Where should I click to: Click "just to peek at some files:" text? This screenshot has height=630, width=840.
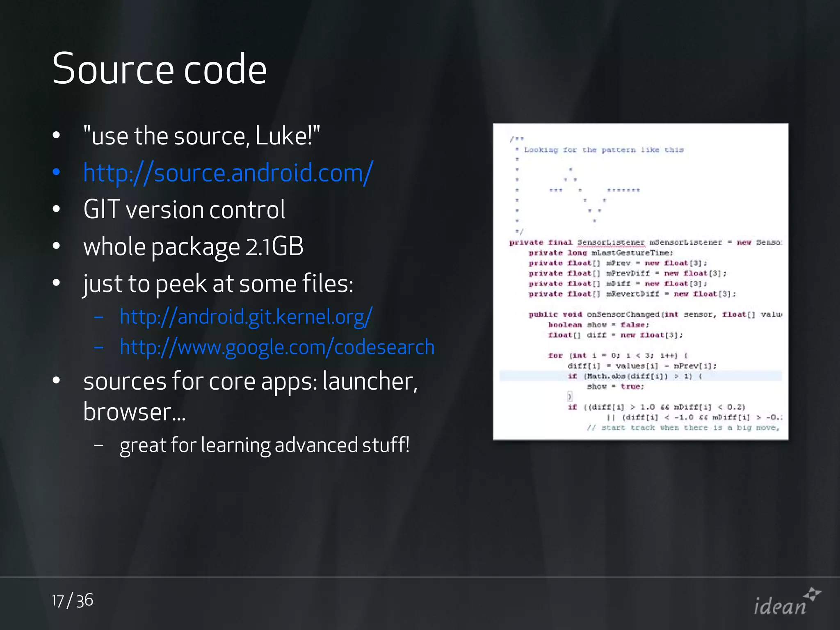[x=218, y=284]
